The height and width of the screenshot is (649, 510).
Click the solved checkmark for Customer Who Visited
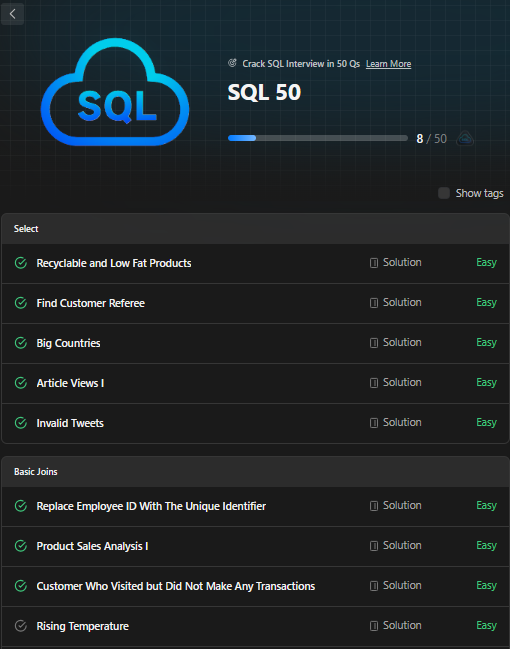coord(21,586)
